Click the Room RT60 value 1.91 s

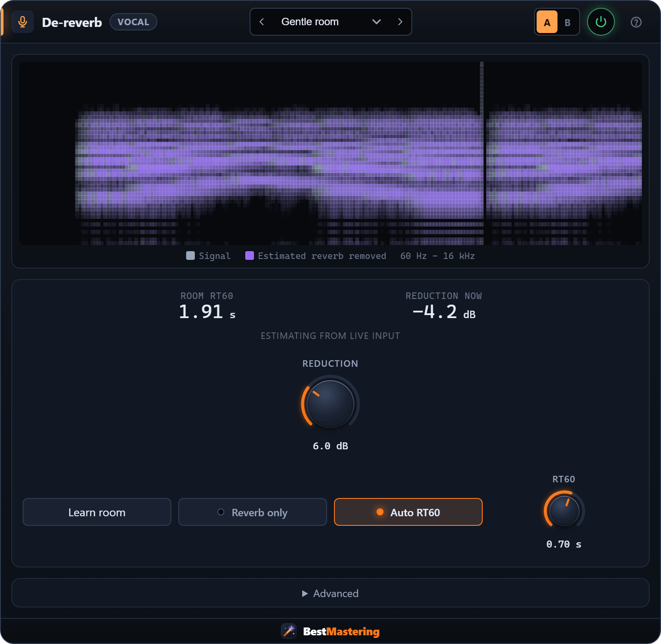tap(207, 312)
